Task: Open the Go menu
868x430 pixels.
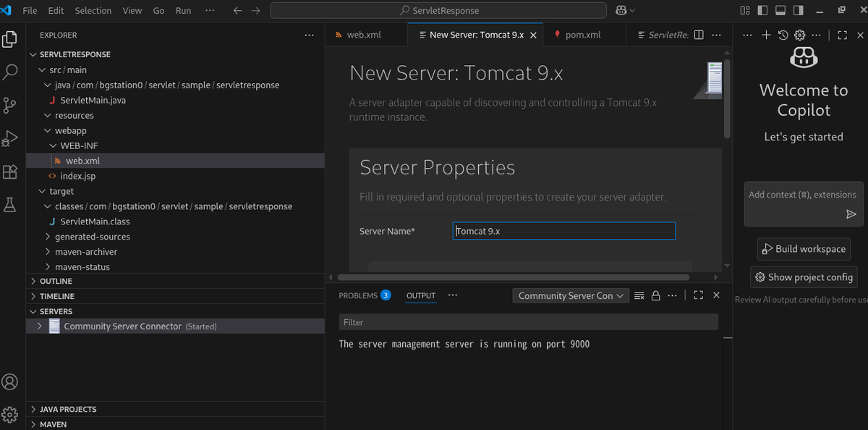Action: [158, 11]
